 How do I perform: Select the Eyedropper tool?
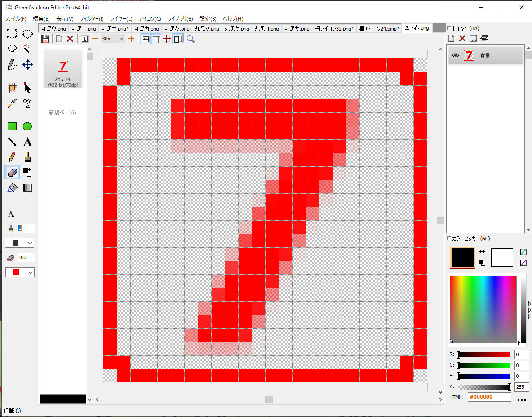click(12, 103)
